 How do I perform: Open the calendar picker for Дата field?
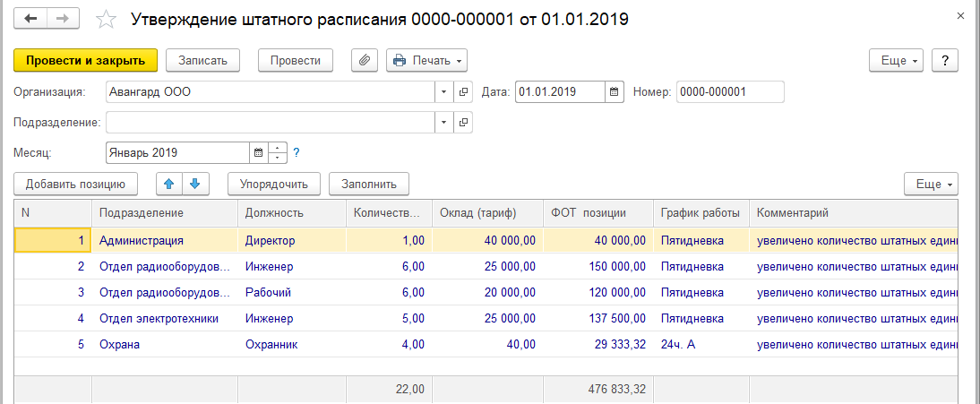pos(614,91)
